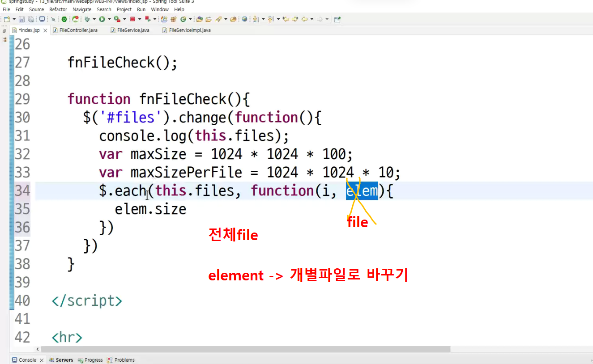Stop the running process with red square
593x364 pixels.
132,19
